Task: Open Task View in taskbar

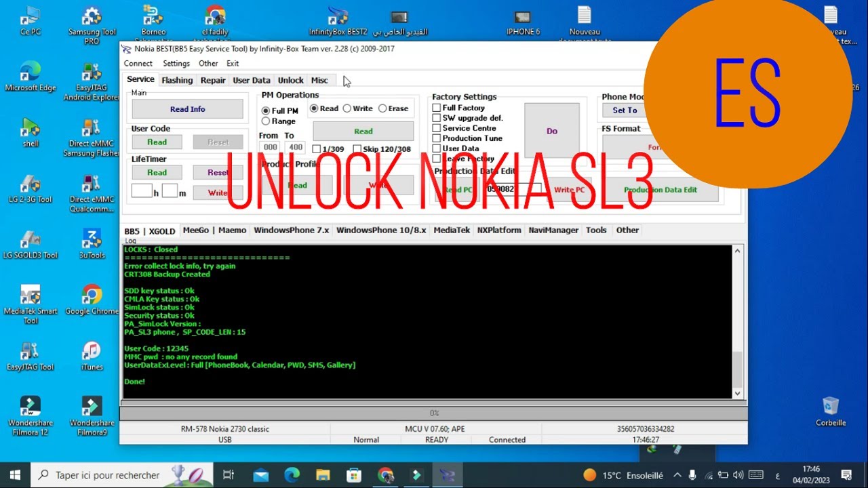Action: click(229, 475)
